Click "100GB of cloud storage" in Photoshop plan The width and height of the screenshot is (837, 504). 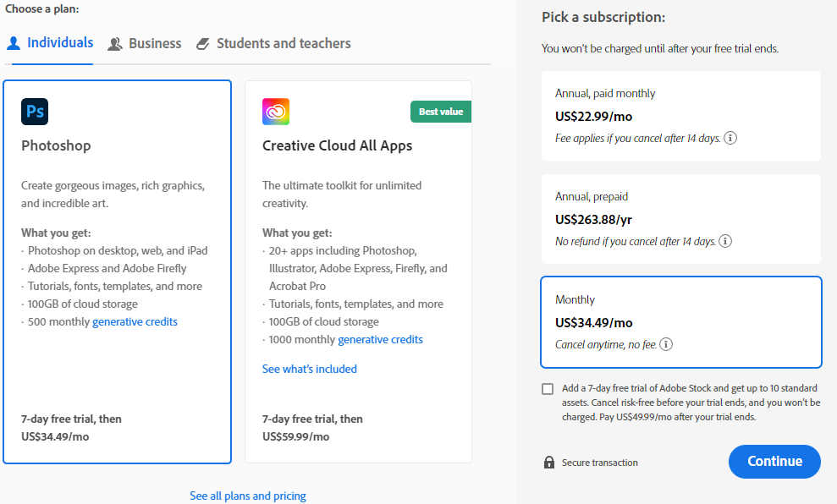83,304
